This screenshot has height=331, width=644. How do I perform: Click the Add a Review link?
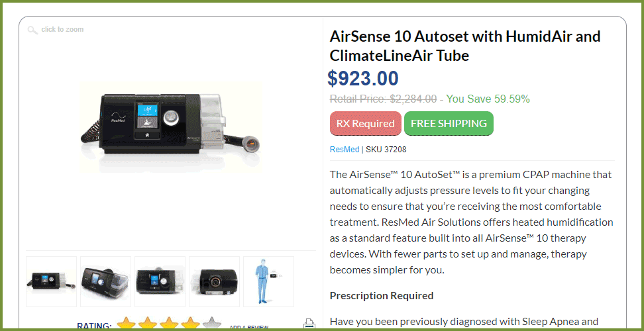click(249, 327)
